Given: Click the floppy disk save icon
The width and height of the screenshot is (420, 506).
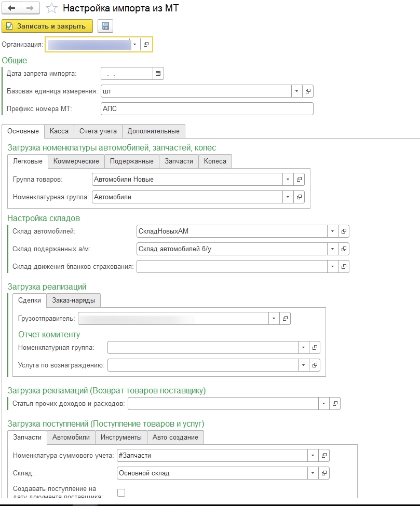Looking at the screenshot, I should (x=105, y=26).
